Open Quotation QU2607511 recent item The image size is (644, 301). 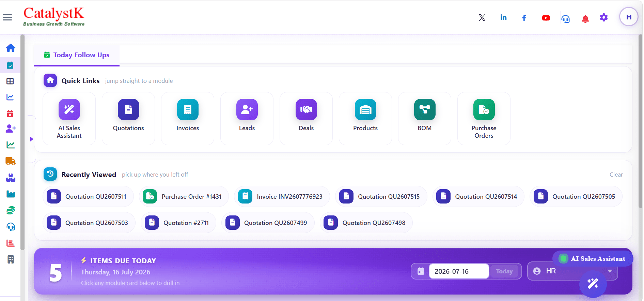click(88, 196)
